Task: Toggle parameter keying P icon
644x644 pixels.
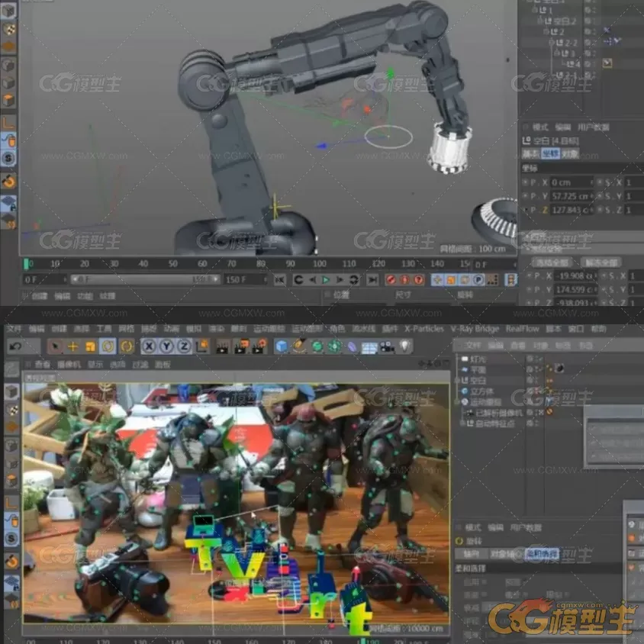Action: pyautogui.click(x=478, y=280)
